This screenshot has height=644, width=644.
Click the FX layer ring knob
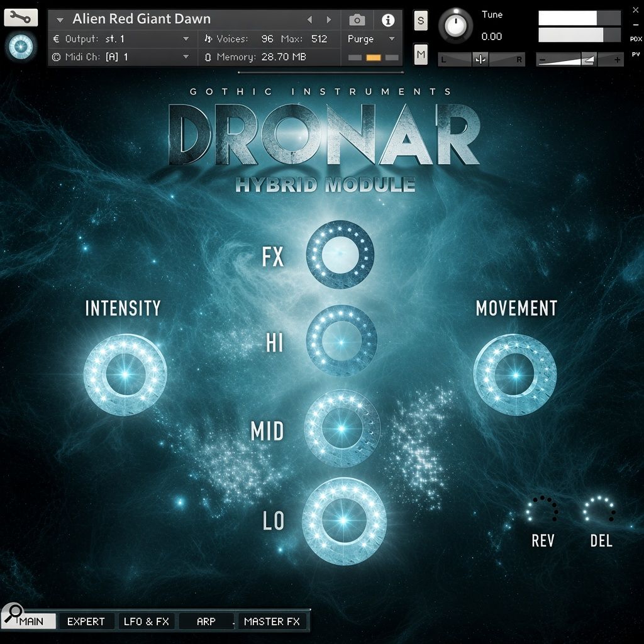340,255
